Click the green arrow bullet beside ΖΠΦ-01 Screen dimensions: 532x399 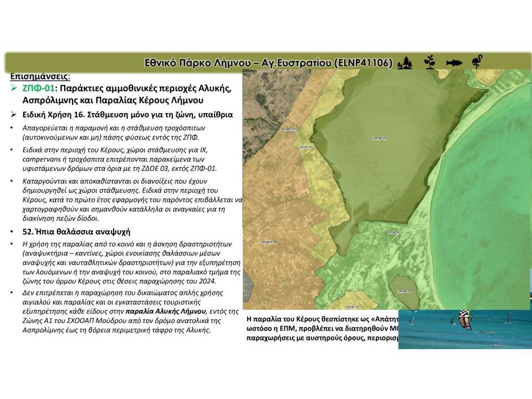pyautogui.click(x=13, y=88)
